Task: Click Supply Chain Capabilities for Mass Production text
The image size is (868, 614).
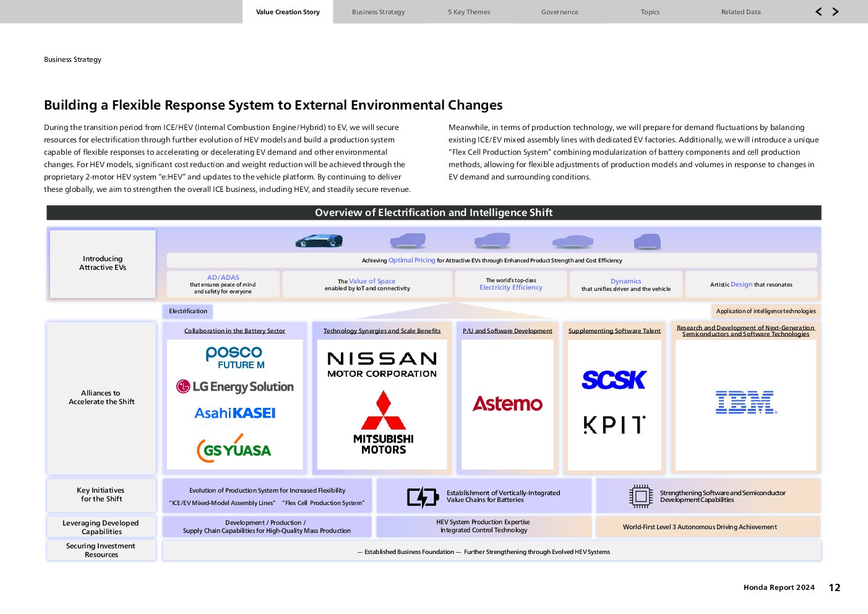Action: click(267, 530)
